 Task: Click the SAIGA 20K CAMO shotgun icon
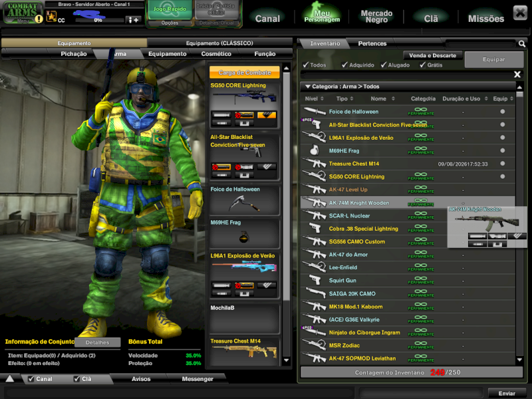315,293
